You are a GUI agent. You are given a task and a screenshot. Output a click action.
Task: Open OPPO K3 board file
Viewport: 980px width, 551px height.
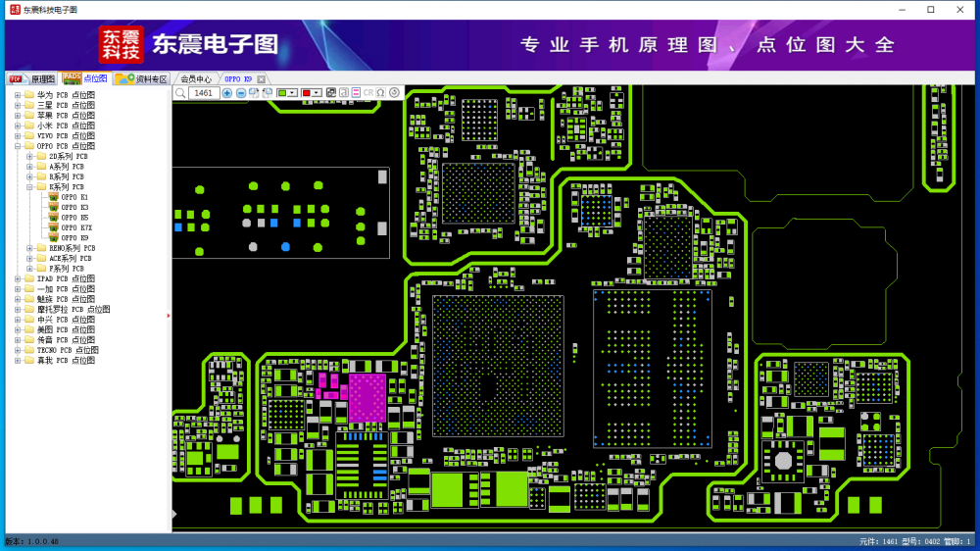coord(74,207)
